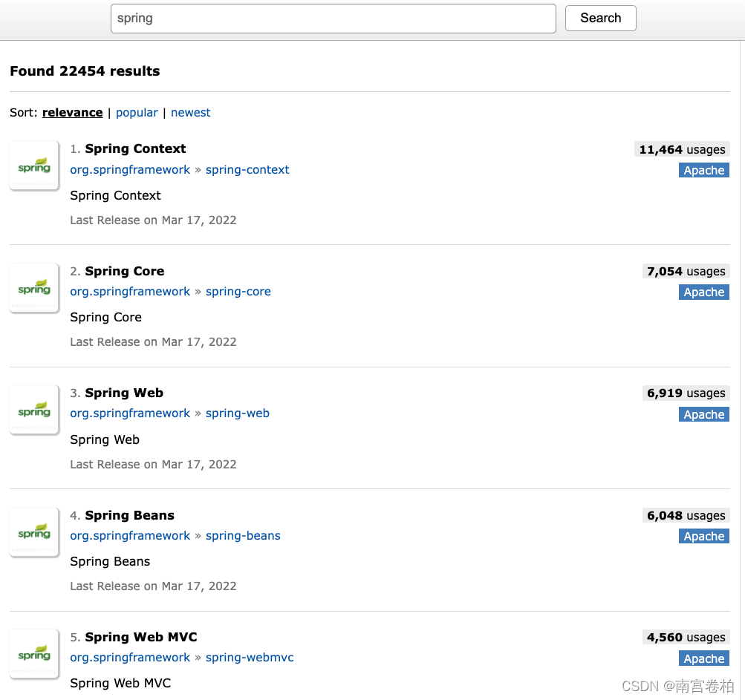Click the 6,919 usages badge
Viewport: 745px width, 700px height.
686,393
